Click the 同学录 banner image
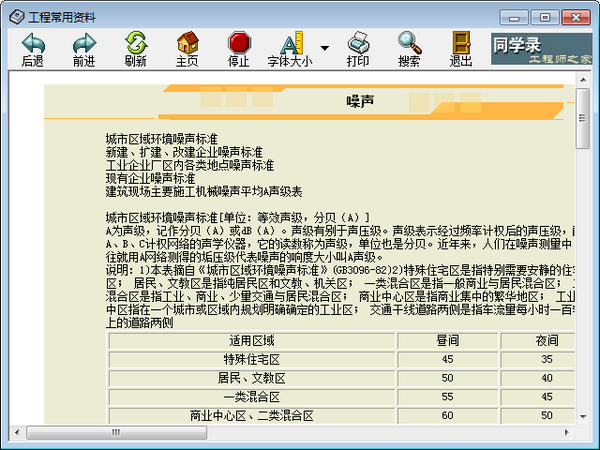 point(541,49)
